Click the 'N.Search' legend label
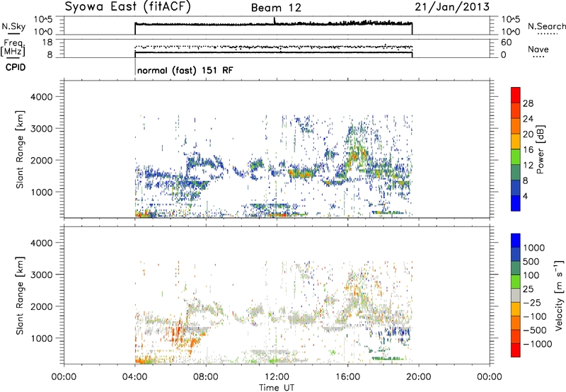Viewport: 566px width, 392px height. (x=546, y=26)
